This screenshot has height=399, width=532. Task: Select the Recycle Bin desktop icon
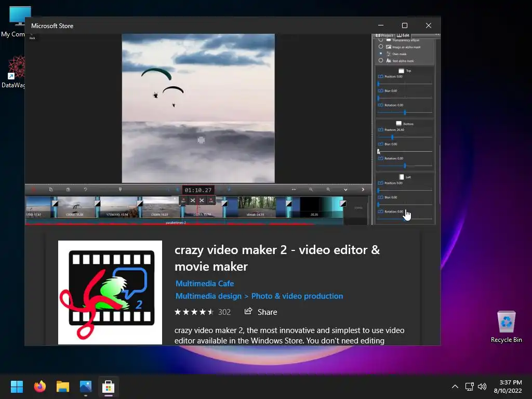tap(506, 326)
